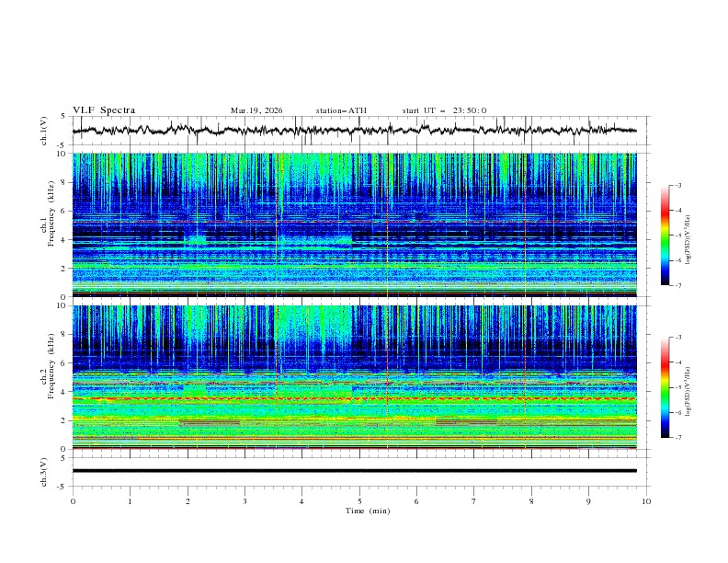The width and height of the screenshot is (728, 563).
Task: Click "-5" on the ch.2 color bar
Action: [677, 387]
